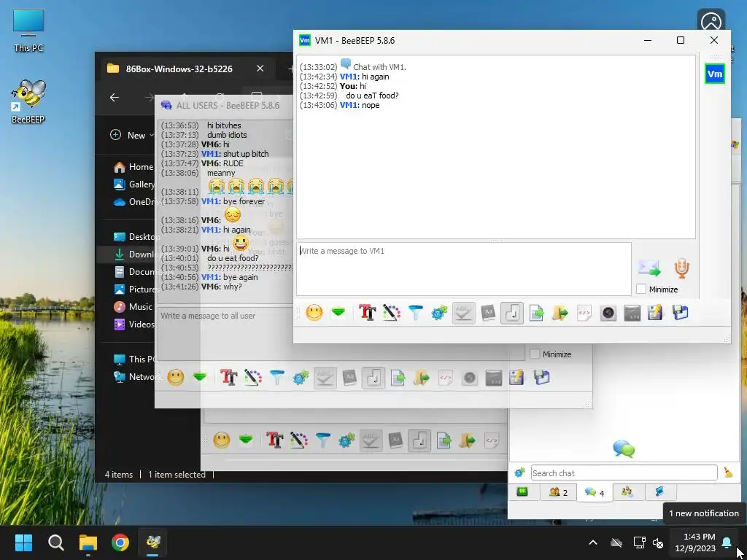Go back in File Explorer window
Image resolution: width=747 pixels, height=560 pixels.
click(115, 98)
